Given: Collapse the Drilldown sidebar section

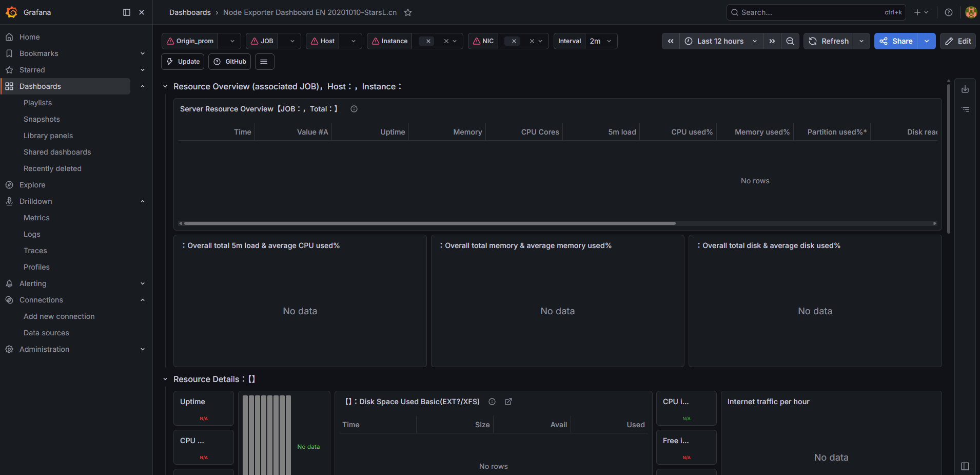Looking at the screenshot, I should click(x=143, y=201).
